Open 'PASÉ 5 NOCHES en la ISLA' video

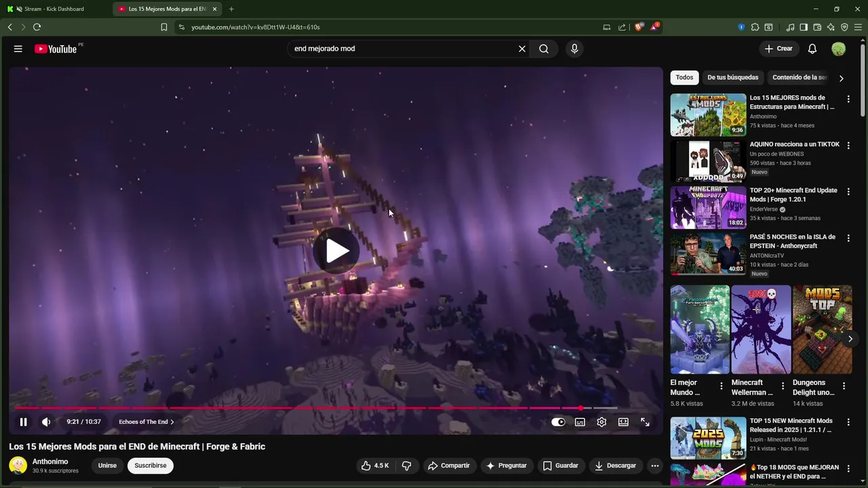click(x=708, y=254)
